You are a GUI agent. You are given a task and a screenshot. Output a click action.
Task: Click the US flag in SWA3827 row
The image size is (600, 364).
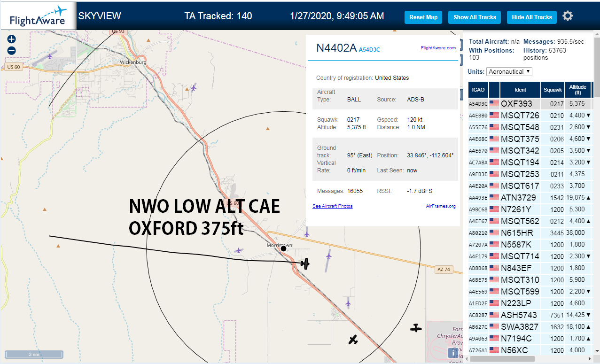click(x=494, y=326)
